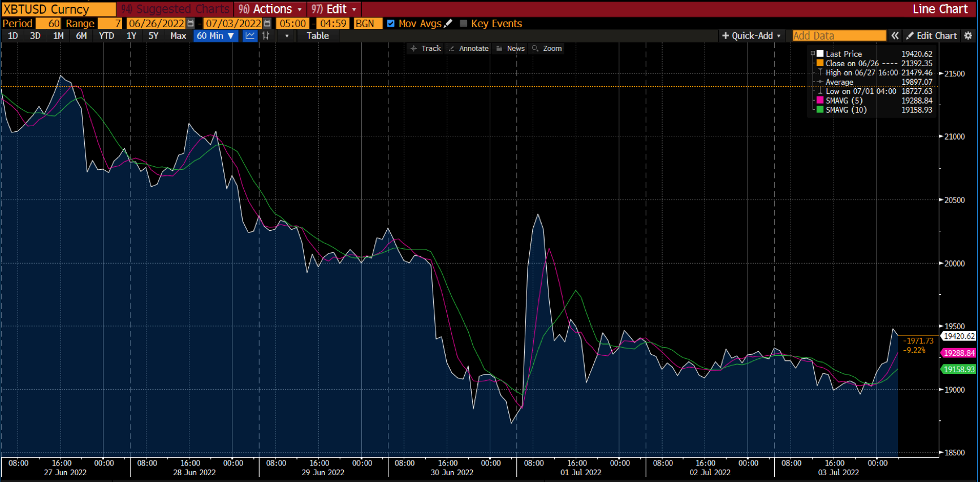Open the start date calendar picker
This screenshot has height=482, width=980.
pos(191,23)
